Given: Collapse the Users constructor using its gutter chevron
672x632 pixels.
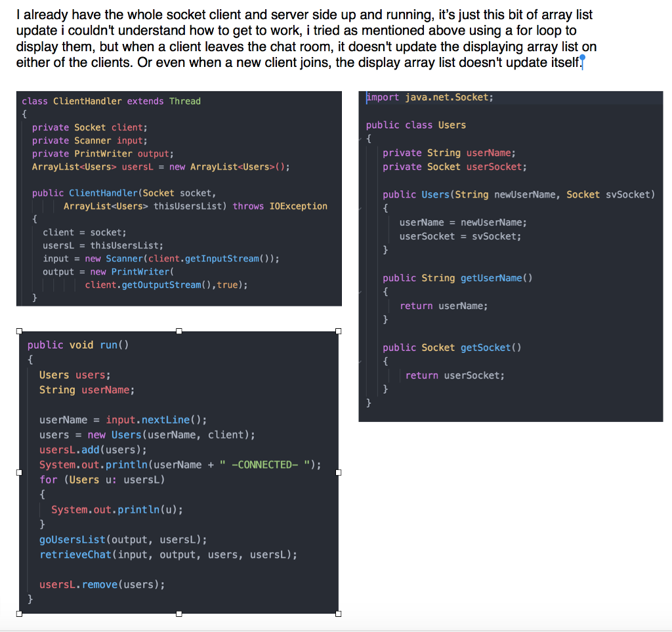Looking at the screenshot, I should pos(359,208).
